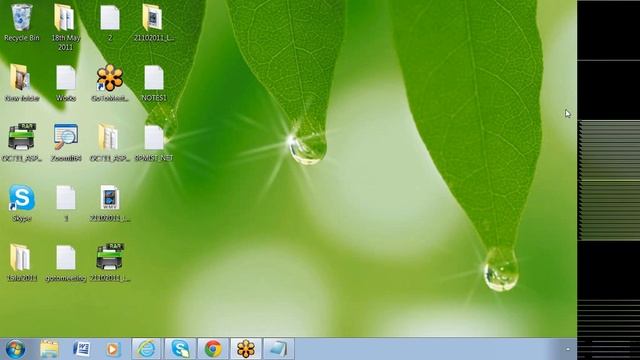Switch to Google Chrome on taskbar
Image resolution: width=640 pixels, height=360 pixels.
pos(213,349)
